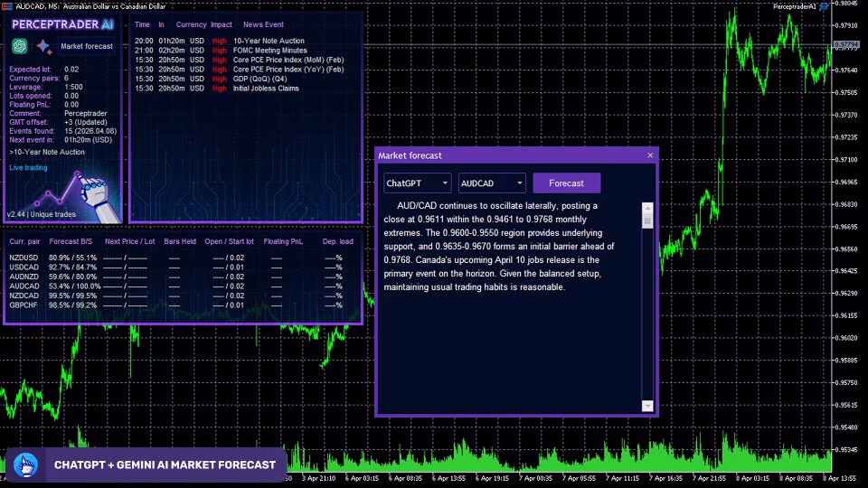Click the News Event column header

tap(263, 25)
